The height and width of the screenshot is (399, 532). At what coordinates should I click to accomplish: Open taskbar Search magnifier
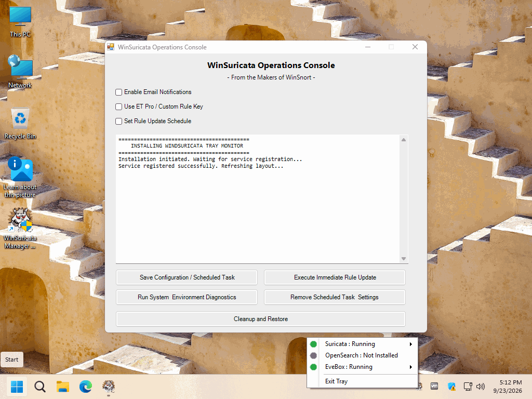(39, 387)
